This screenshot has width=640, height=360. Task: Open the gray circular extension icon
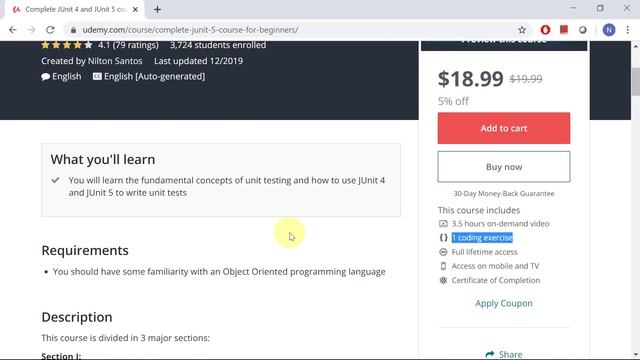(582, 30)
